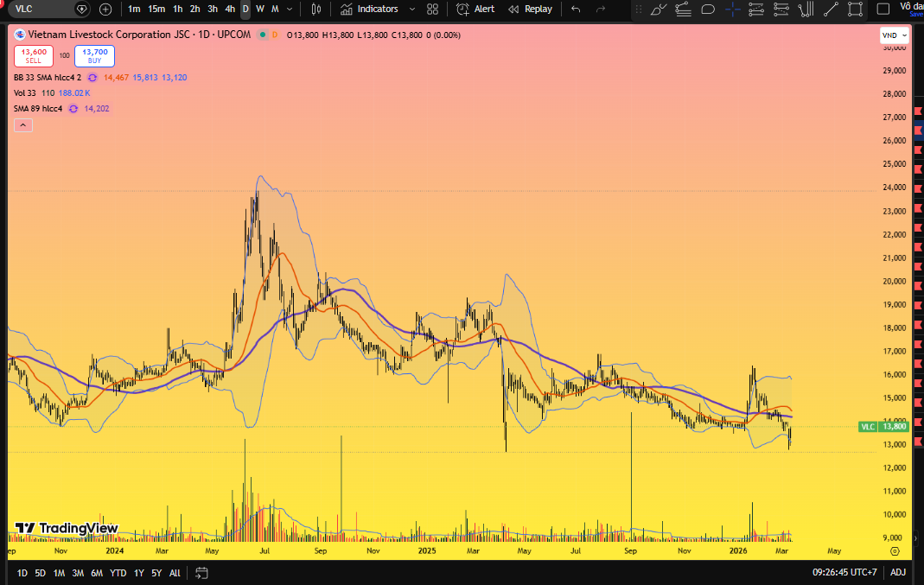Viewport: 924px width, 585px height.
Task: Select the pitchfork channel drawing tool
Action: point(806,9)
